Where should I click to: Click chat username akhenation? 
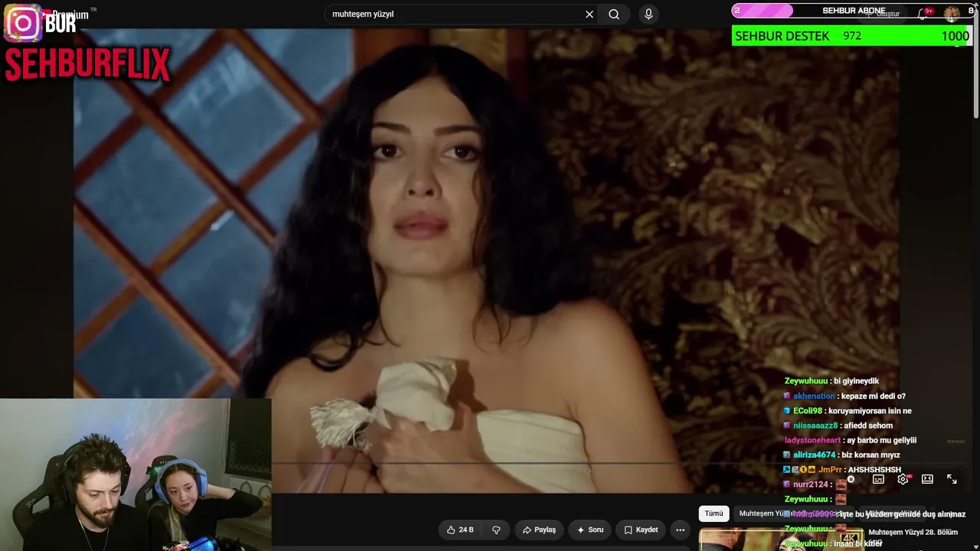[814, 396]
